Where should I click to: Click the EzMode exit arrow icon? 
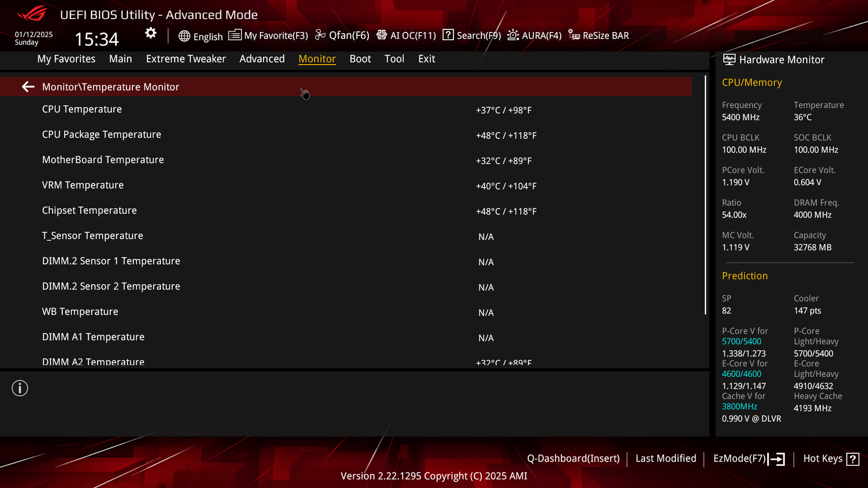click(776, 459)
